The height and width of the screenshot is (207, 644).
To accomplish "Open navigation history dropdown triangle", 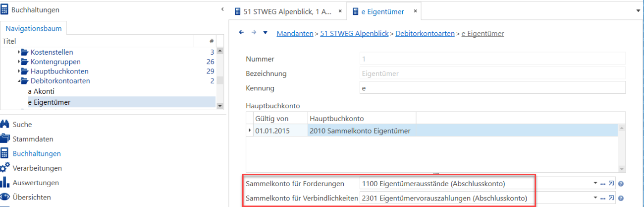I will point(265,33).
